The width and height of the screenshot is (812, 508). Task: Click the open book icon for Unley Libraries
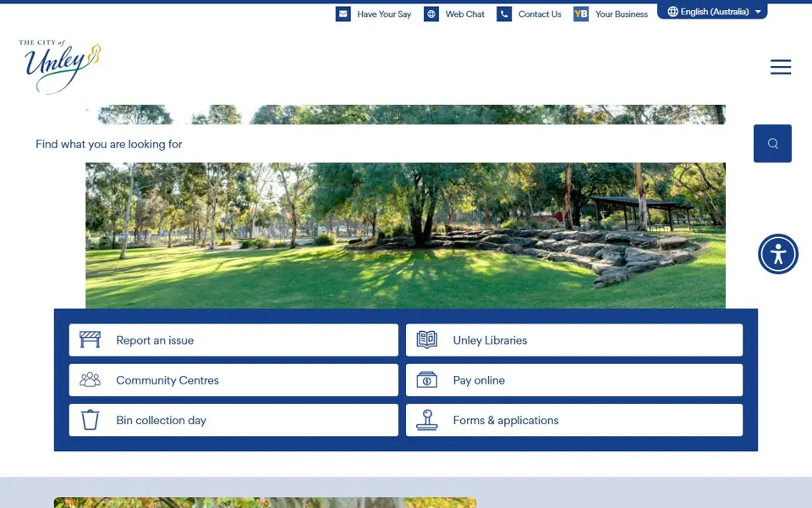pos(426,340)
